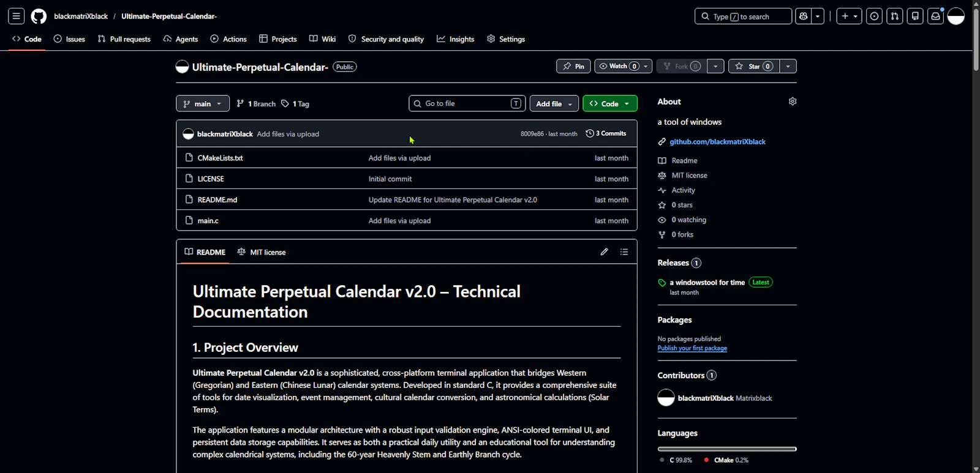Viewport: 980px width, 473px height.
Task: Open the Security and quality tab
Action: (386, 39)
